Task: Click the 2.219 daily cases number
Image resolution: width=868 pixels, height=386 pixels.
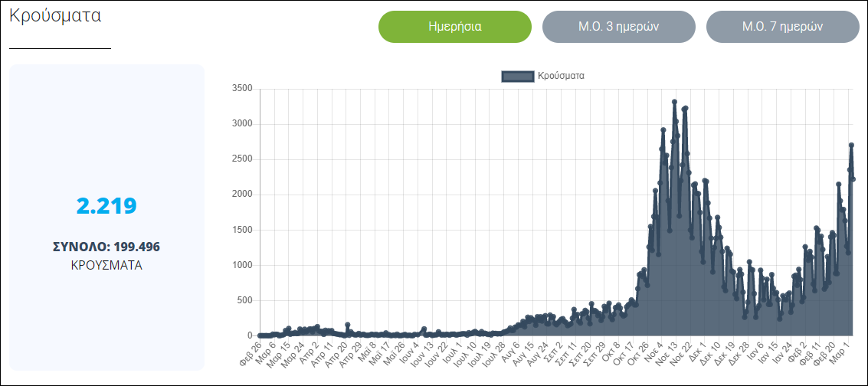Action: click(x=106, y=206)
